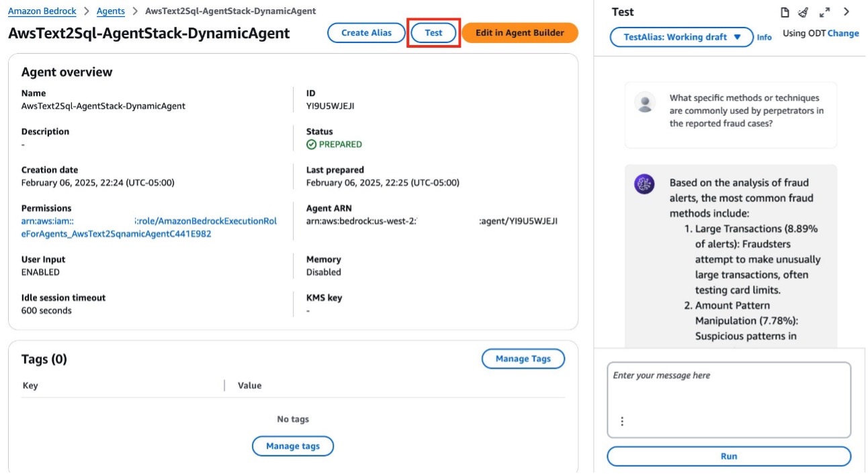Click the Last prepared date value

[383, 183]
